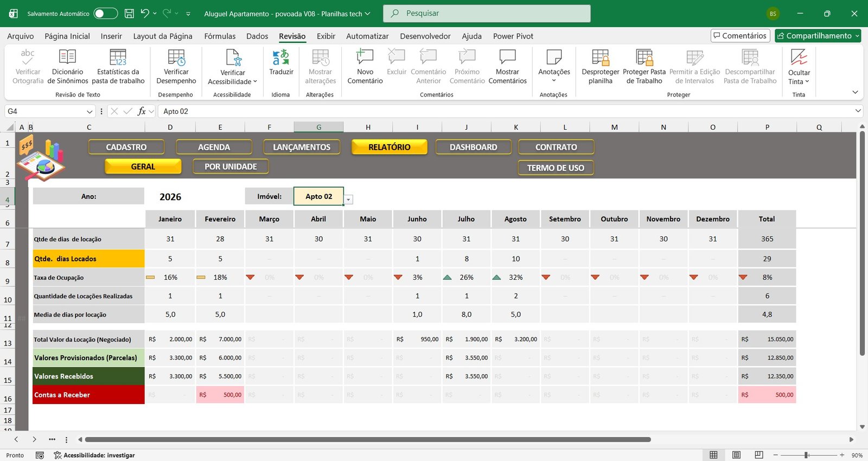Viewport: 868px width, 461px height.
Task: Switch to the Inserir tab
Action: [x=111, y=36]
